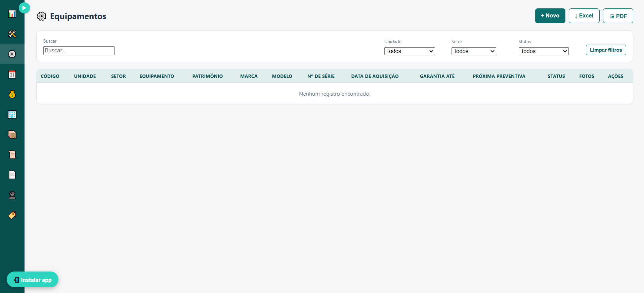644x293 pixels.
Task: Open the package box icon in sidebar
Action: [x=12, y=135]
